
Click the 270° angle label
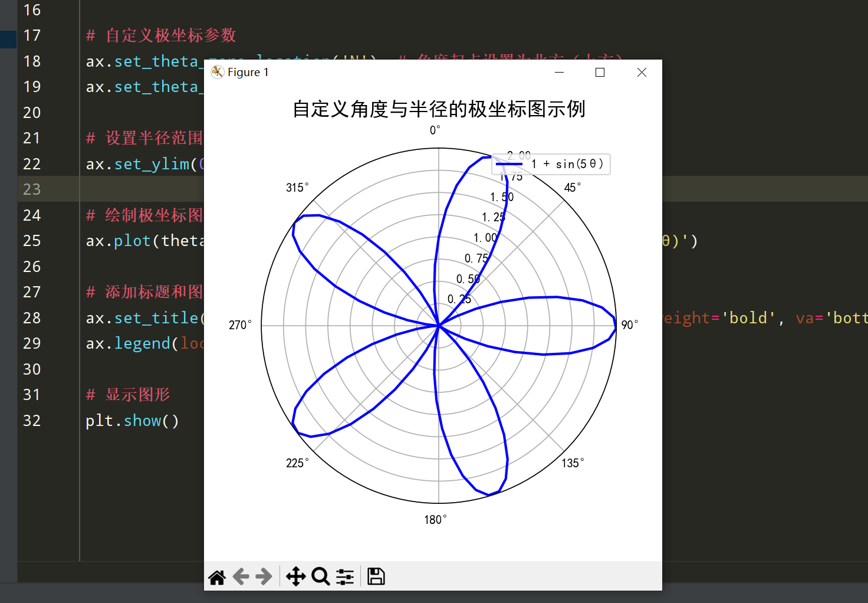point(240,325)
